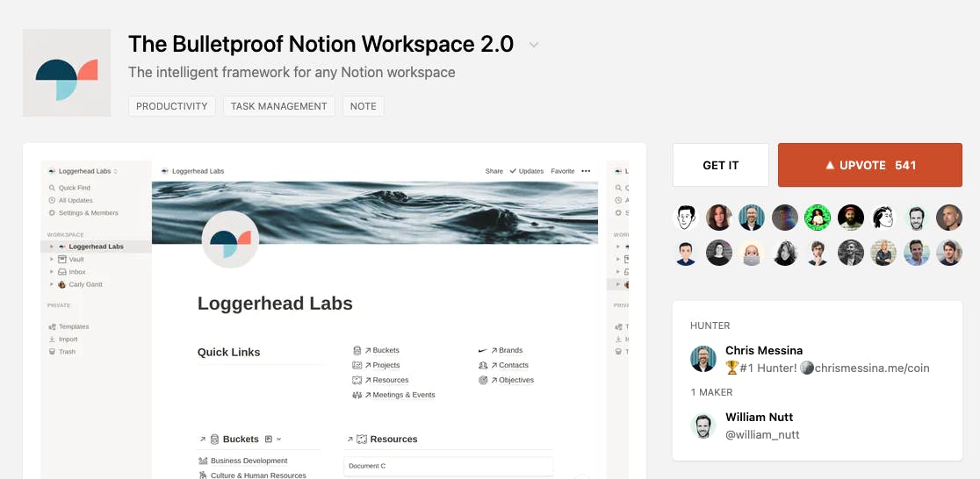
Task: Open the Meetings & Events quick link
Action: tap(393, 396)
